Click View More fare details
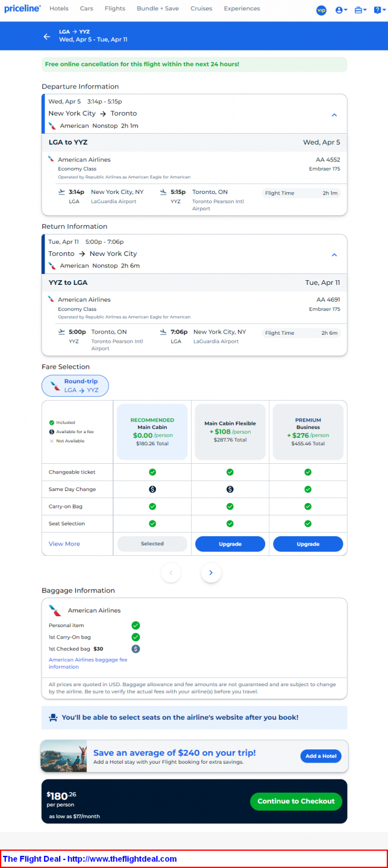 64,544
